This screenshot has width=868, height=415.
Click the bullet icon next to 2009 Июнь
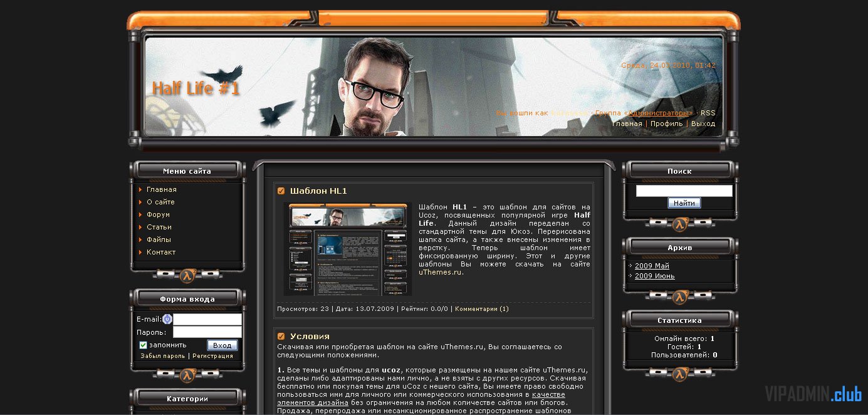coord(630,276)
